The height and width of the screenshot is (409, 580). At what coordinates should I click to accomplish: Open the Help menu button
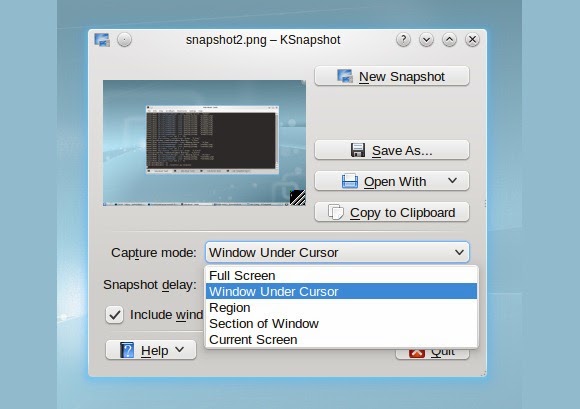coord(151,350)
